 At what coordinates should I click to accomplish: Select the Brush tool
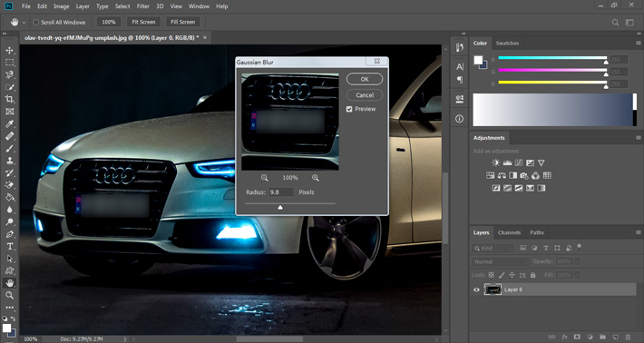coord(9,148)
